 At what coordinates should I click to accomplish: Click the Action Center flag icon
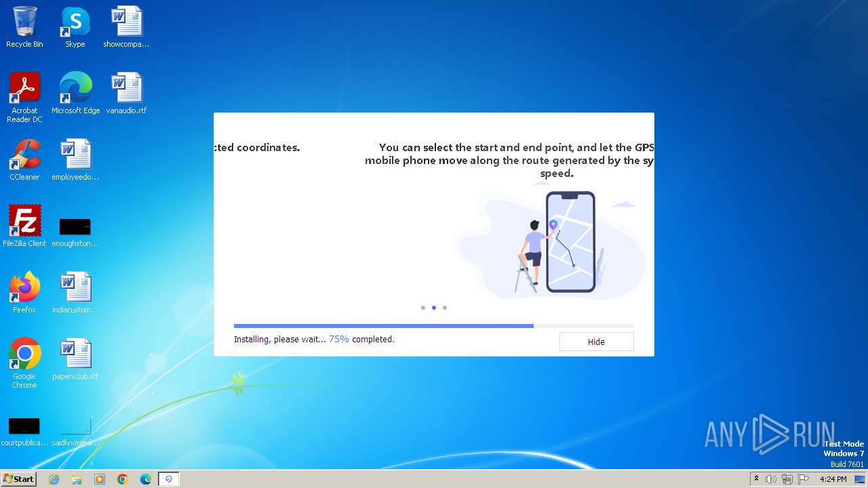[804, 479]
